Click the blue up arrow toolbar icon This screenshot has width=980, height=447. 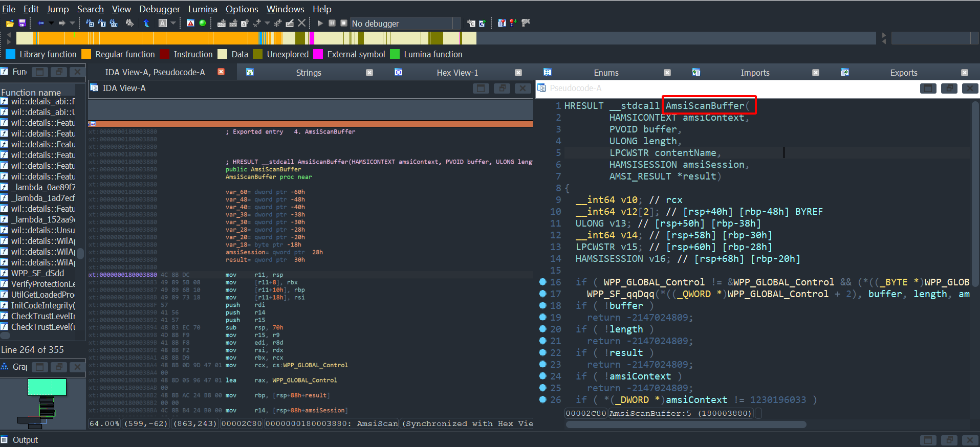(x=147, y=23)
